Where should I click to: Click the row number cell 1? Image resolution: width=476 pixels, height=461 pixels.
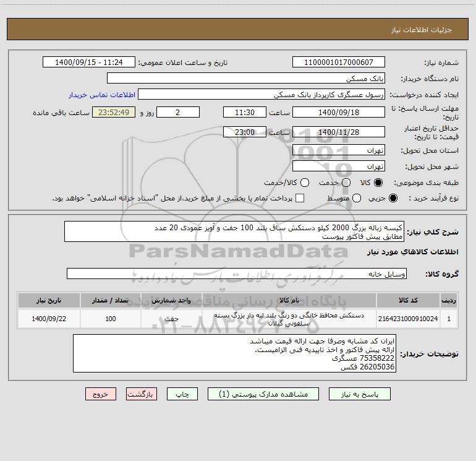point(449,319)
